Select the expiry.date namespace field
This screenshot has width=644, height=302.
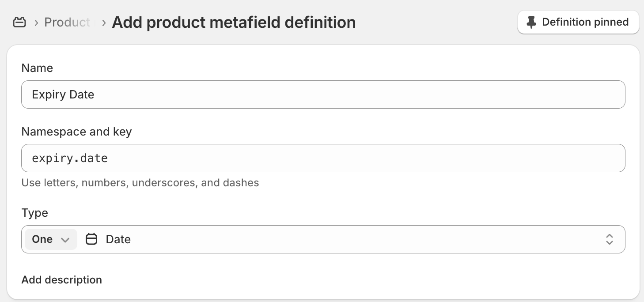(x=323, y=158)
